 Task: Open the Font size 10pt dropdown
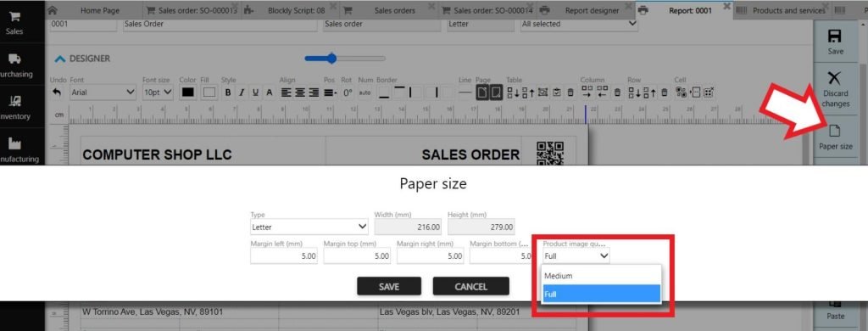(157, 93)
